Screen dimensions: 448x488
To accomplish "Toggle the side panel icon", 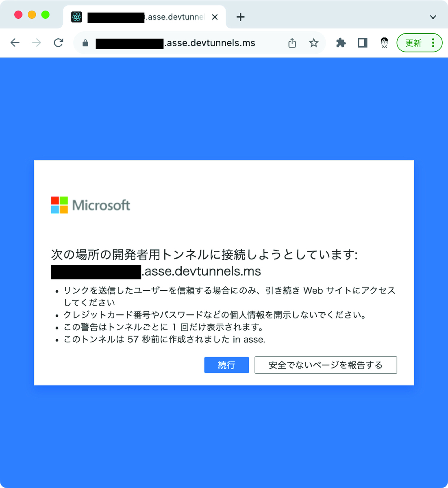I will click(x=363, y=43).
